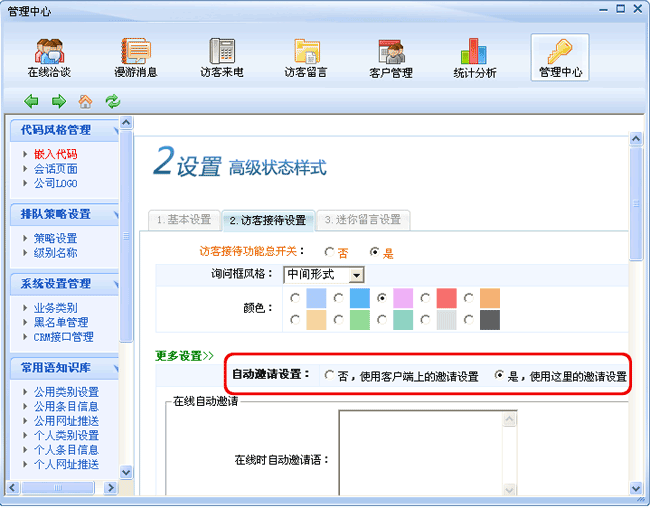
Task: Click sidebar scroll up arrow
Action: (126, 122)
